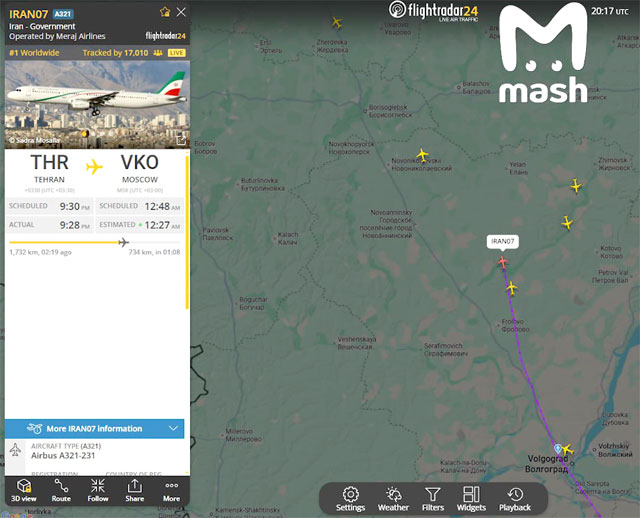Select the red IRAN07 aircraft on the map
640x518 pixels.
coord(503,262)
